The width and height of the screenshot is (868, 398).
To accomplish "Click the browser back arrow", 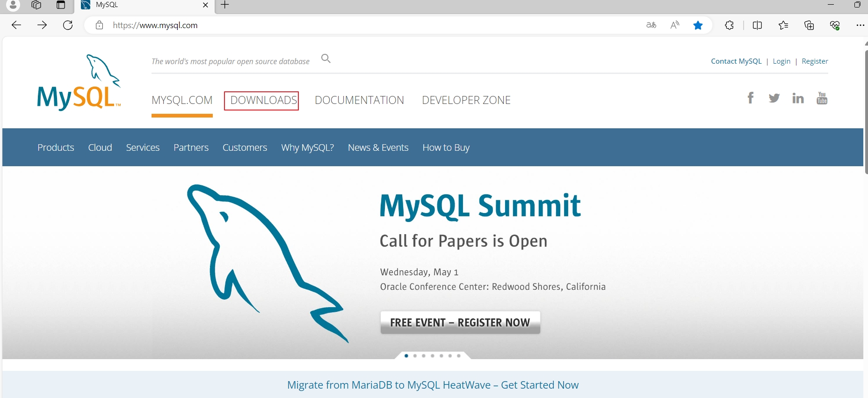I will (16, 25).
